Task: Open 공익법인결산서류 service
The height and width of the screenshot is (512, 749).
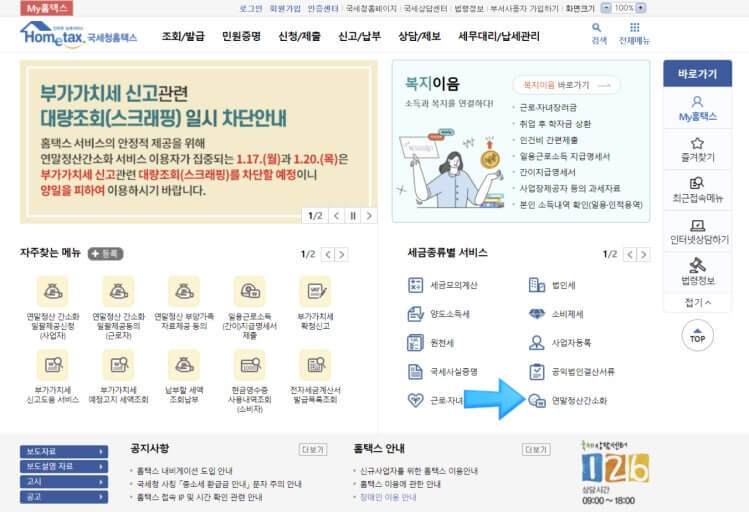Action: 572,372
